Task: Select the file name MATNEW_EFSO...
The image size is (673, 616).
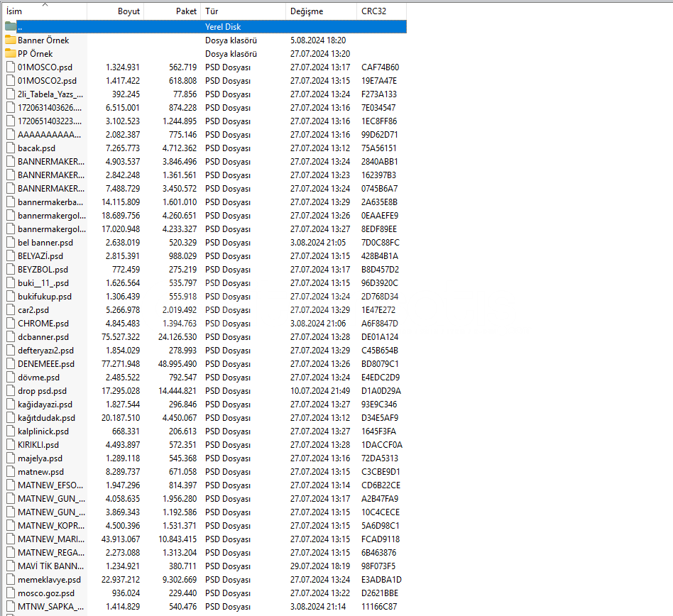Action: click(x=50, y=485)
